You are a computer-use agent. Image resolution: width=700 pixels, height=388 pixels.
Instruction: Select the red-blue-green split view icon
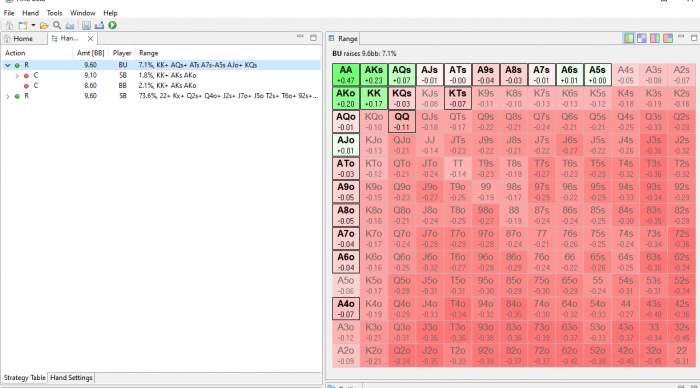coord(668,38)
